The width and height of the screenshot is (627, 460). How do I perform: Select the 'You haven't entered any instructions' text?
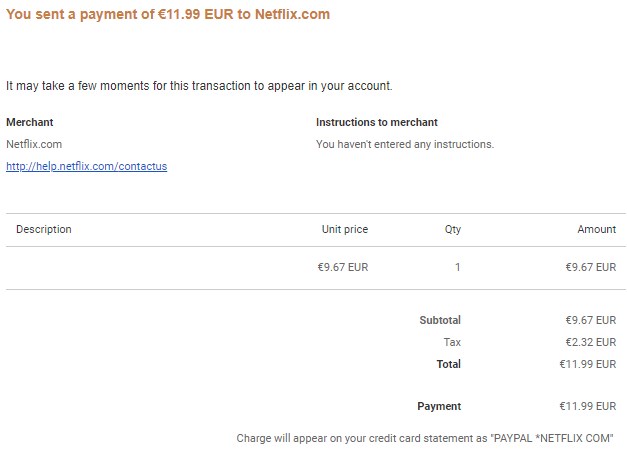405,144
